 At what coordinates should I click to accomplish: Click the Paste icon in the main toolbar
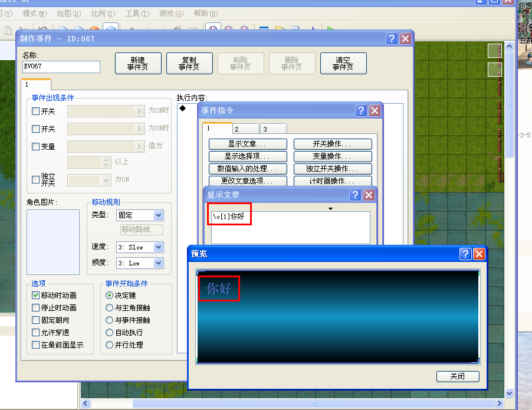[8, 31]
